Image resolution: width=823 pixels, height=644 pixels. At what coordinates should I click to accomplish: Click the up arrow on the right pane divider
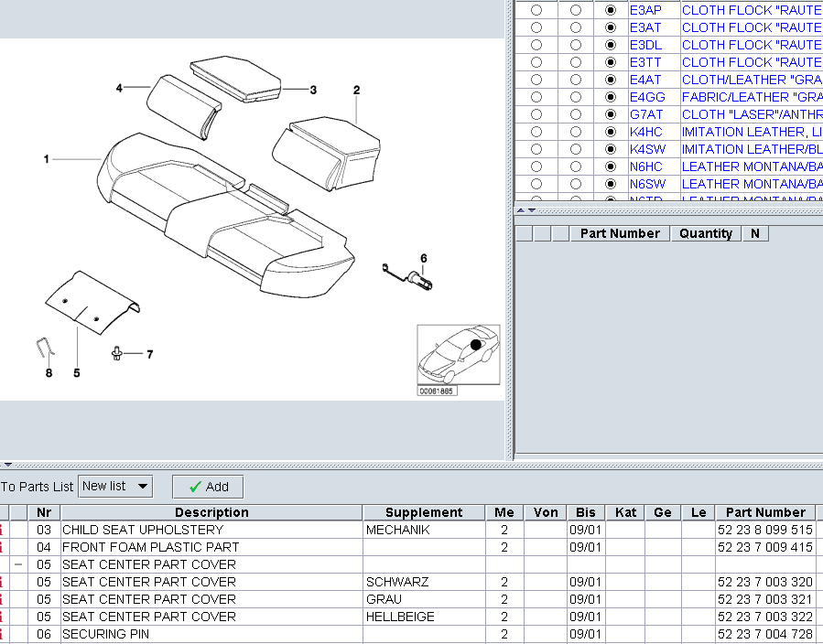pos(522,209)
